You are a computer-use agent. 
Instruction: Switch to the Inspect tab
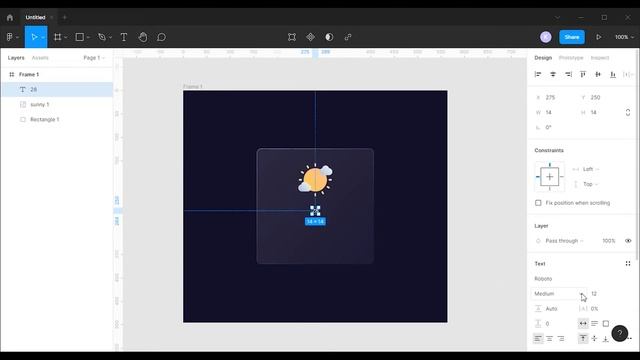click(600, 58)
